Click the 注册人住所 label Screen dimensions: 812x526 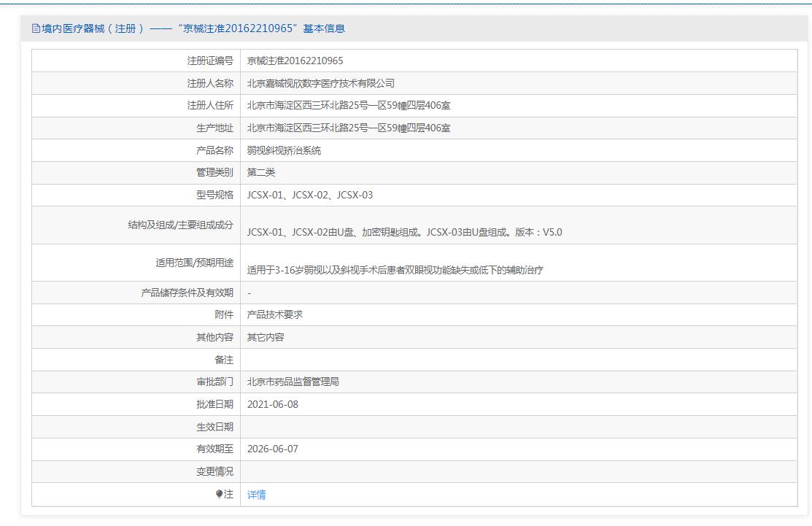point(210,106)
